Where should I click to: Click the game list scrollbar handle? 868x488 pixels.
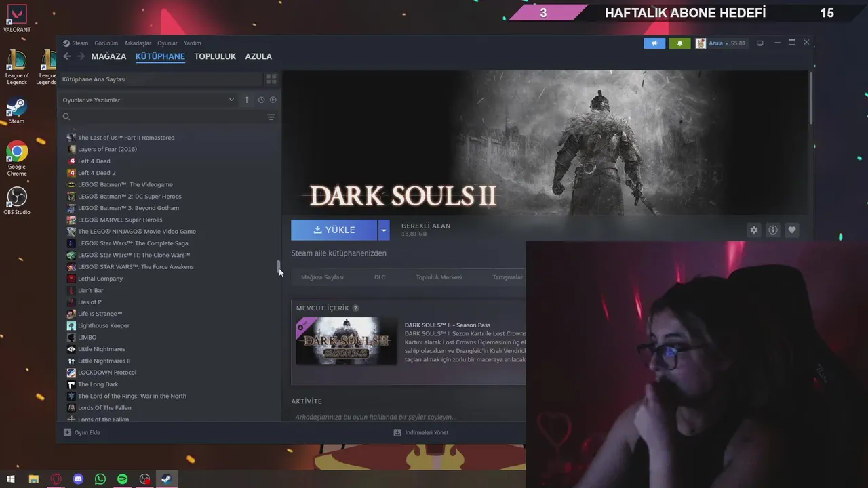coord(277,267)
